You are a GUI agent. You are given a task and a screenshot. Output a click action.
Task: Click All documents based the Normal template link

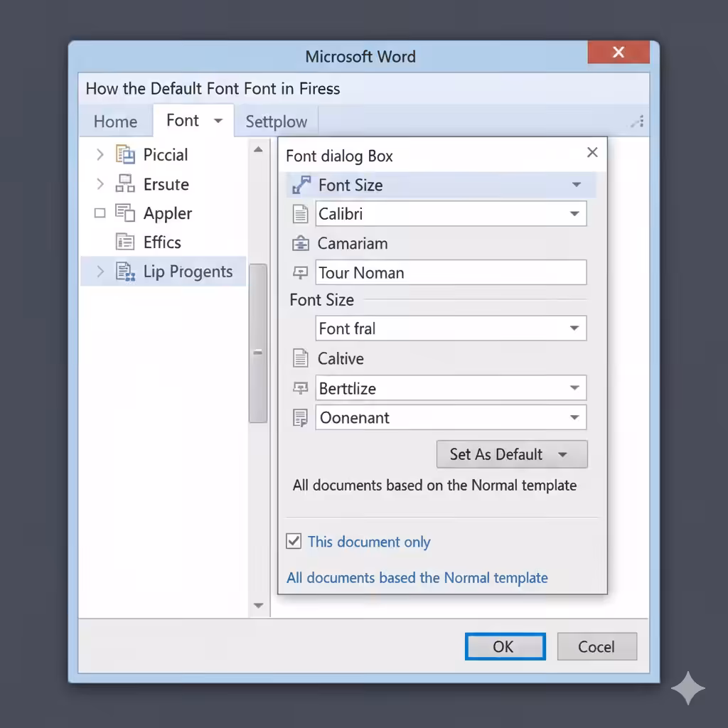click(417, 577)
